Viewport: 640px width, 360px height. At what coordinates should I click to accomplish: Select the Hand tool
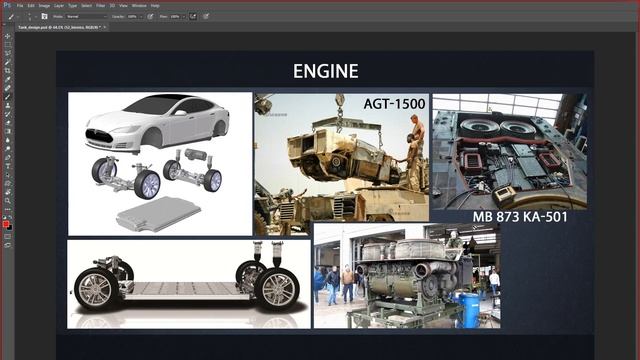pyautogui.click(x=7, y=192)
